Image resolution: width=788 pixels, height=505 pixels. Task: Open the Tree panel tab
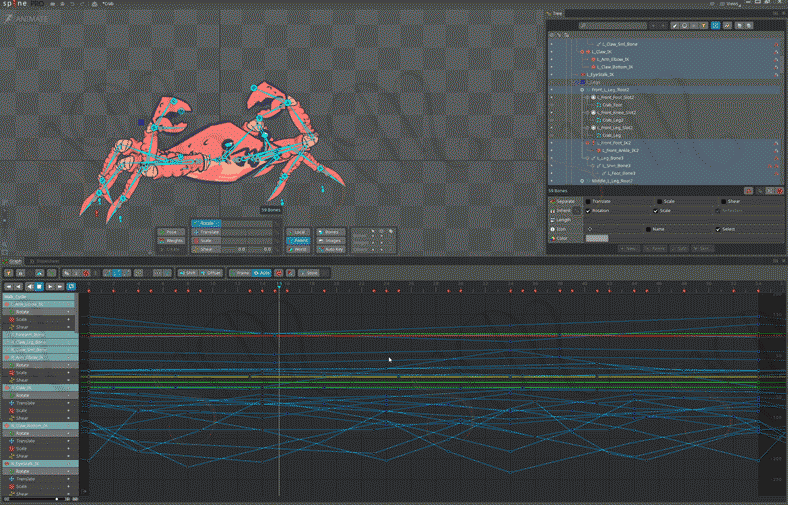pyautogui.click(x=555, y=14)
